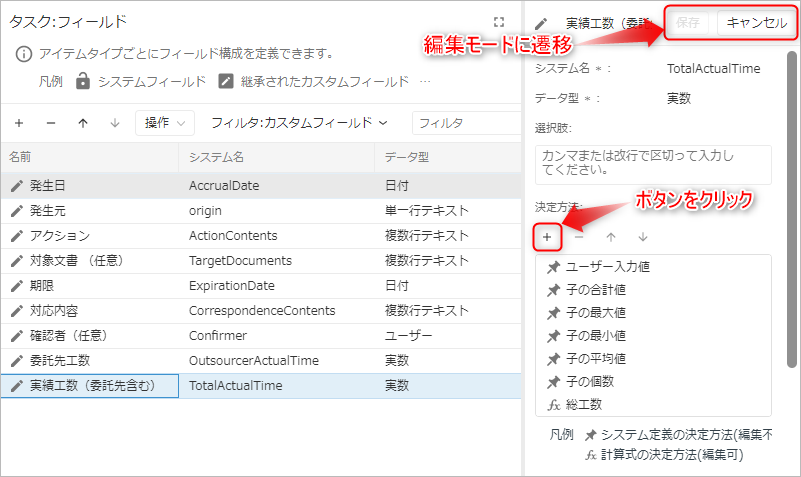The height and width of the screenshot is (477, 801).
Task: Click the pencil icon beside 発生日 row
Action: pos(16,185)
